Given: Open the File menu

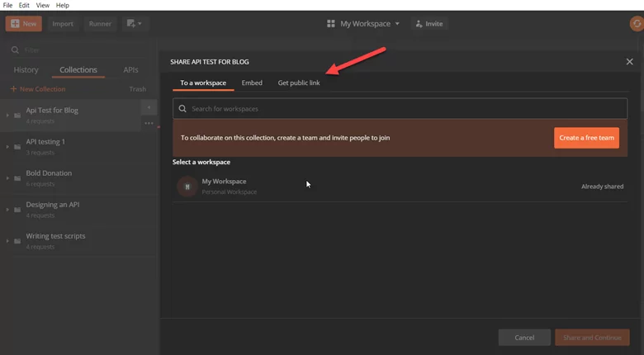Looking at the screenshot, I should pyautogui.click(x=7, y=5).
